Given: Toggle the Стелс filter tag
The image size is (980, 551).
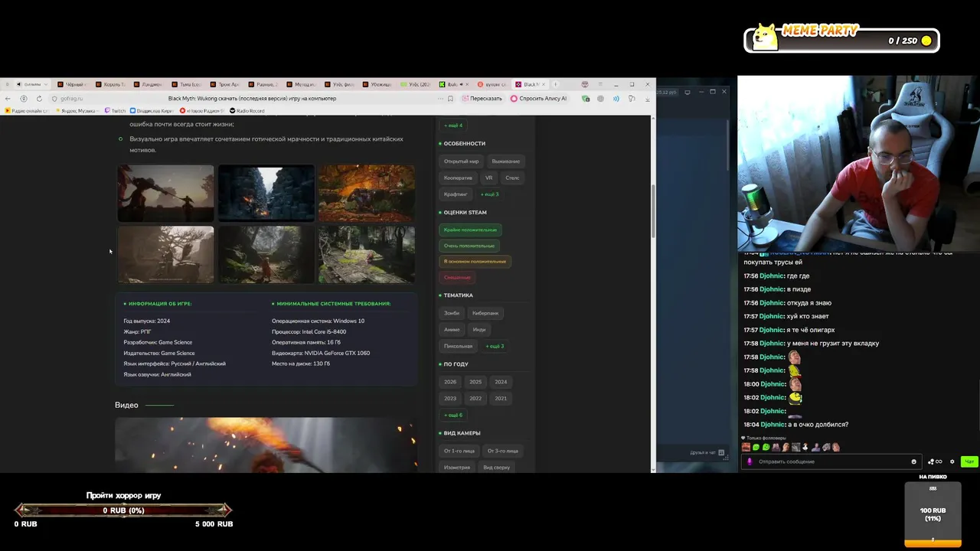Looking at the screenshot, I should tap(512, 178).
